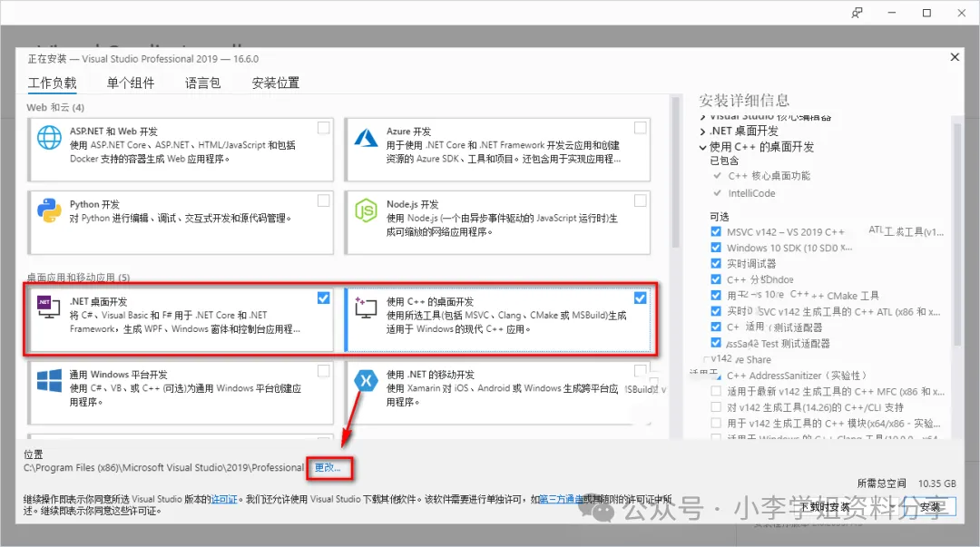Open the 许可证 license link
980x547 pixels.
224,499
